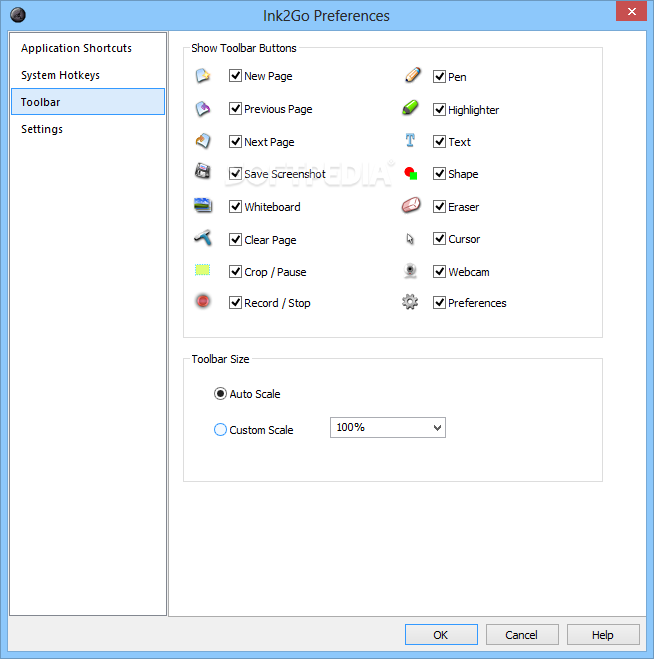654x659 pixels.
Task: Uncheck the Clear Page checkbox
Action: tap(235, 240)
